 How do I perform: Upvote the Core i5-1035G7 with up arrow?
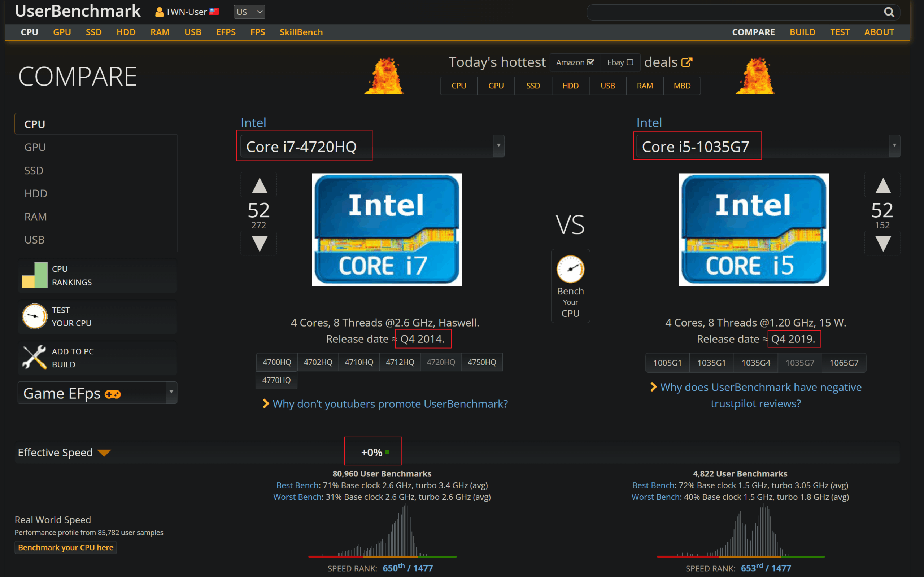coord(882,186)
